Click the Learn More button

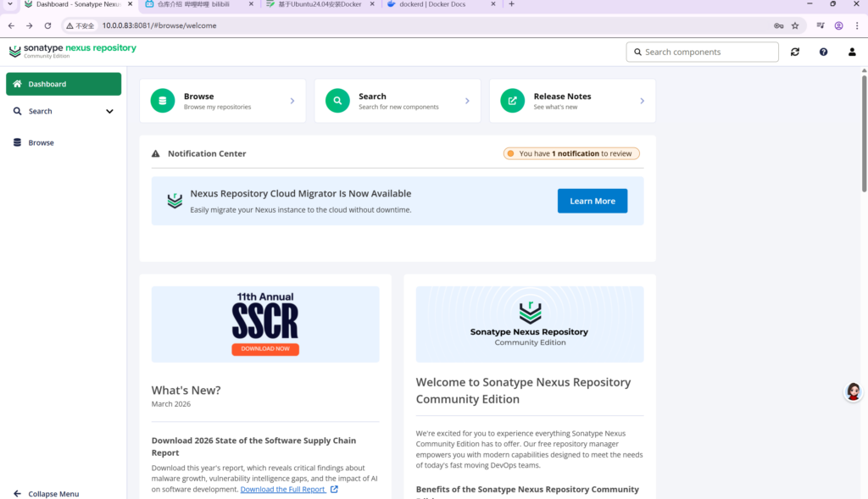(x=592, y=201)
